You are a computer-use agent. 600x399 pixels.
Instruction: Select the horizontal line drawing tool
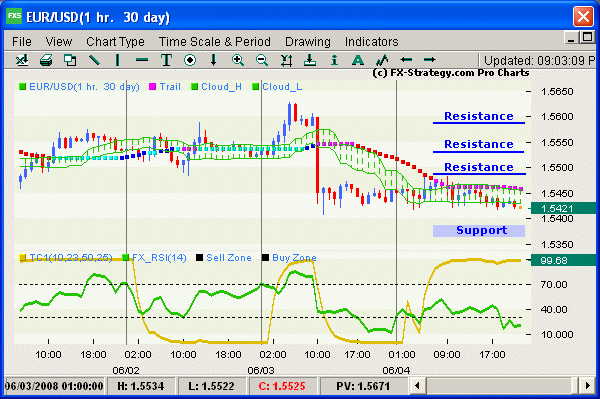(x=142, y=60)
